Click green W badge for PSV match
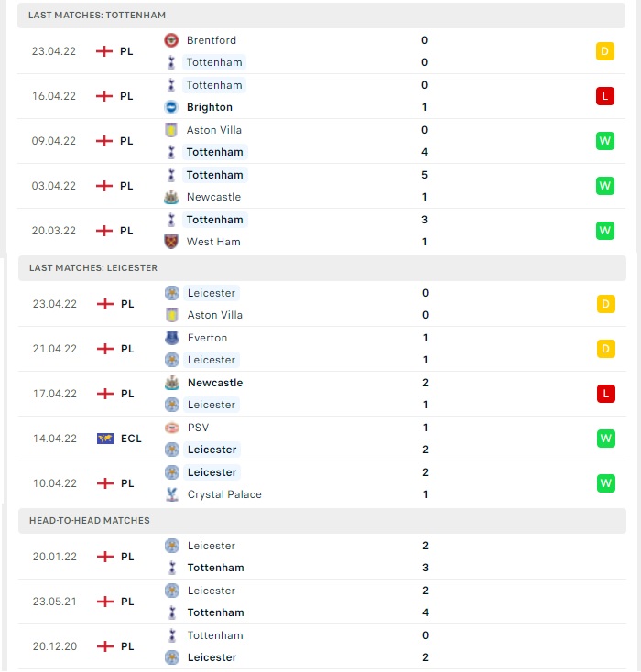The height and width of the screenshot is (672, 641). coord(606,439)
